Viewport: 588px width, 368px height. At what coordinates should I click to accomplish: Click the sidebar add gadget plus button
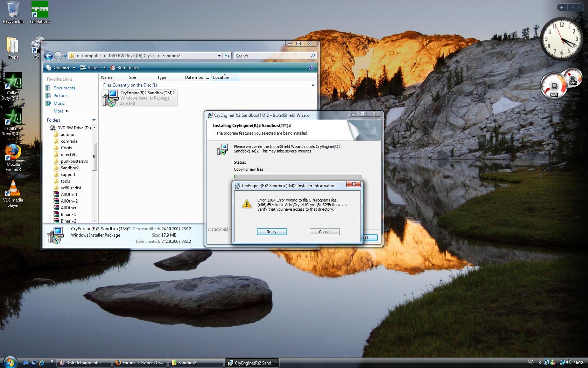561,7
